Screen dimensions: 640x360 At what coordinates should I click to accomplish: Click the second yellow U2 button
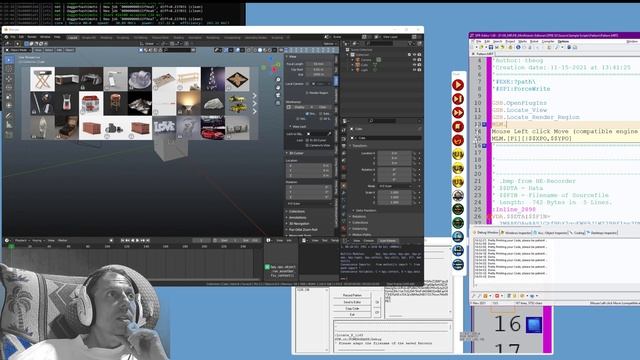458,168
